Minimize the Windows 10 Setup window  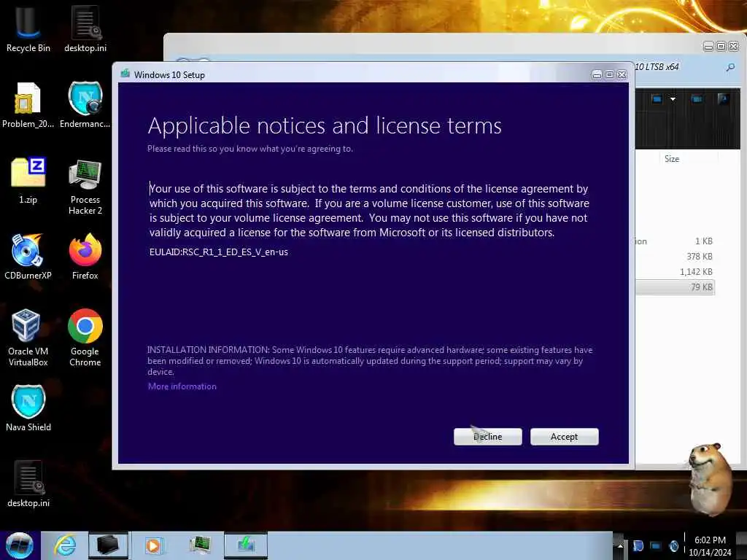597,75
